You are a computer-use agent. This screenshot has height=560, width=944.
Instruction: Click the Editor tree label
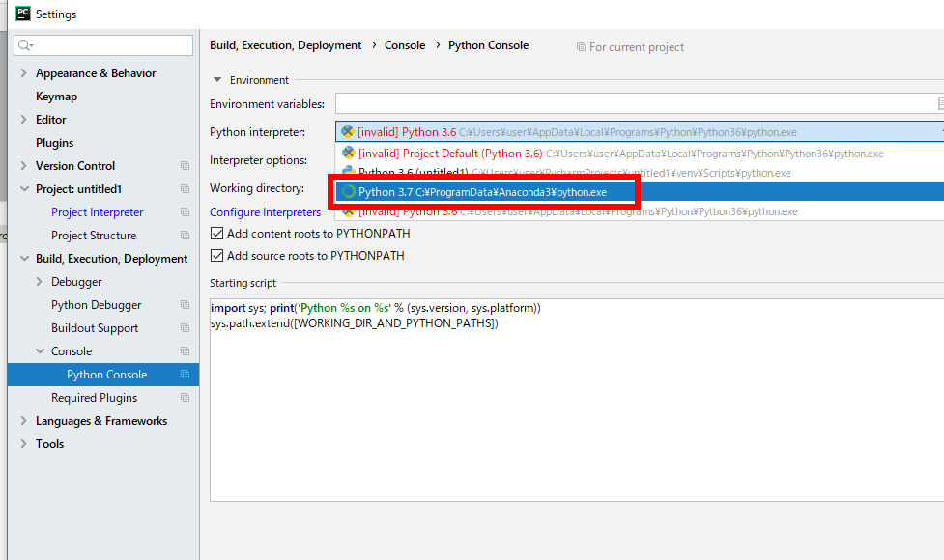pyautogui.click(x=50, y=120)
